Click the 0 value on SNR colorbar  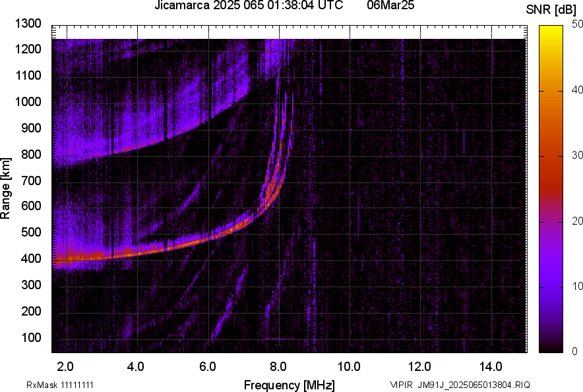point(575,351)
